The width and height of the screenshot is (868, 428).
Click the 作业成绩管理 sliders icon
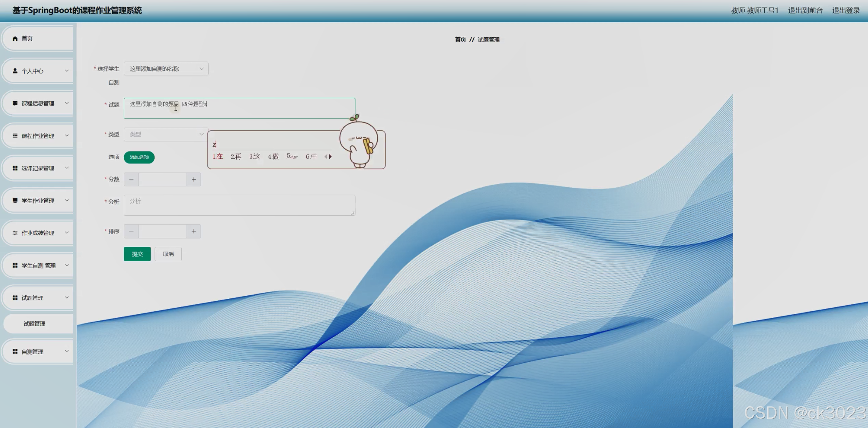tap(15, 233)
